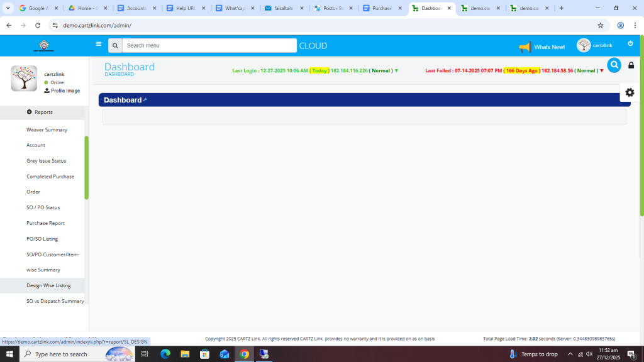Upload via the Profile Image link
Image resolution: width=644 pixels, height=362 pixels.
pos(62,91)
